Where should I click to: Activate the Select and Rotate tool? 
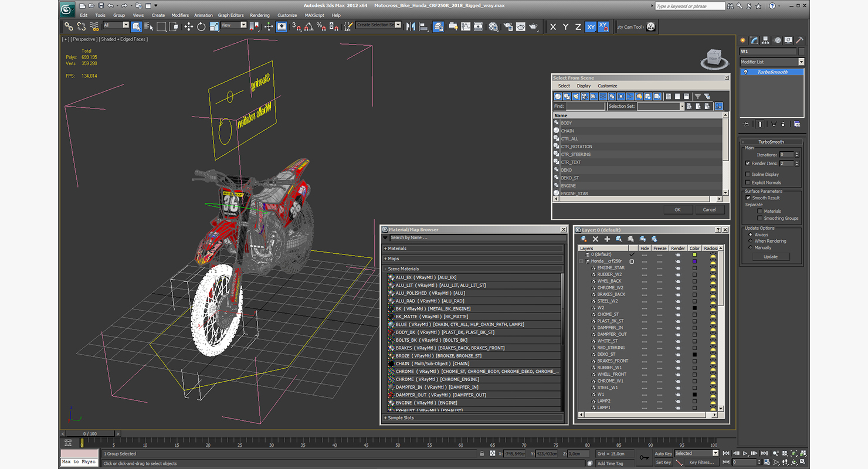click(201, 26)
